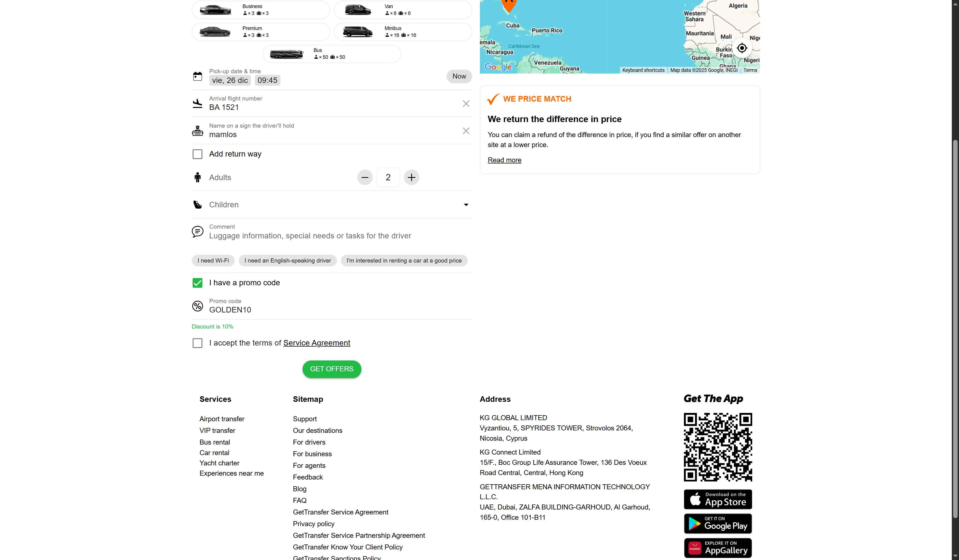Image resolution: width=959 pixels, height=560 pixels.
Task: Open the Read more price match link
Action: point(504,160)
